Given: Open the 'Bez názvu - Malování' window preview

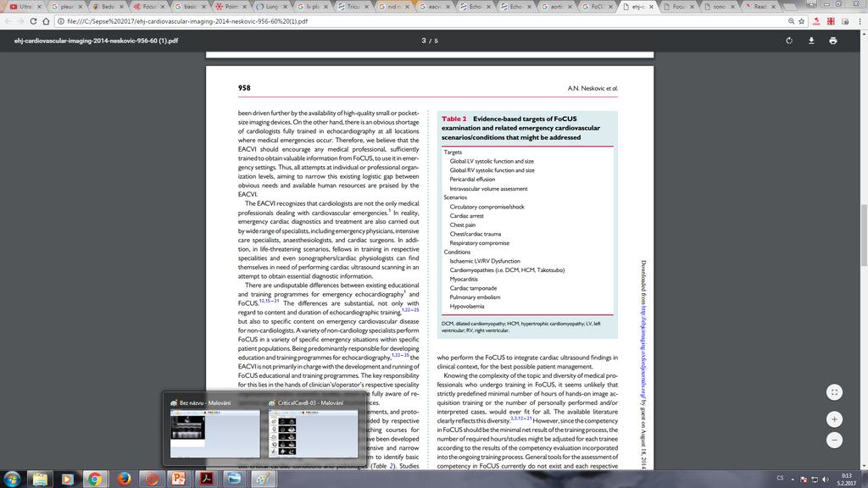Looking at the screenshot, I should tap(214, 430).
